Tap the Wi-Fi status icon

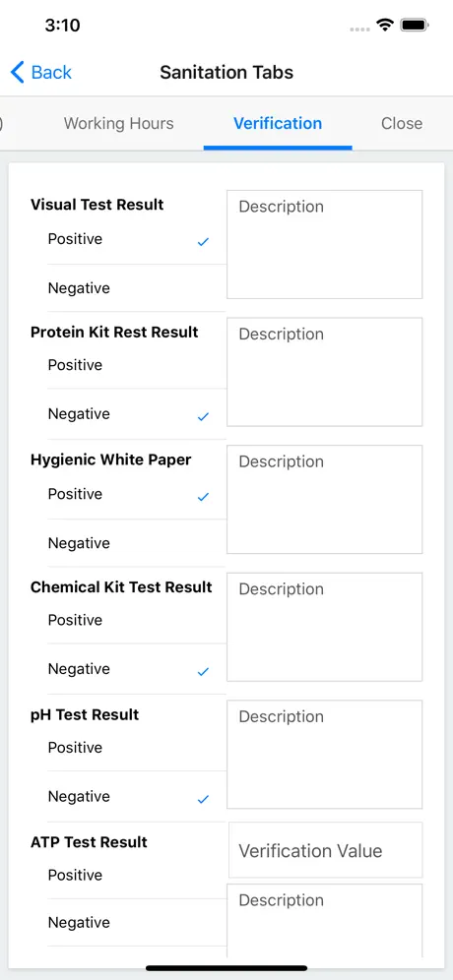384,25
